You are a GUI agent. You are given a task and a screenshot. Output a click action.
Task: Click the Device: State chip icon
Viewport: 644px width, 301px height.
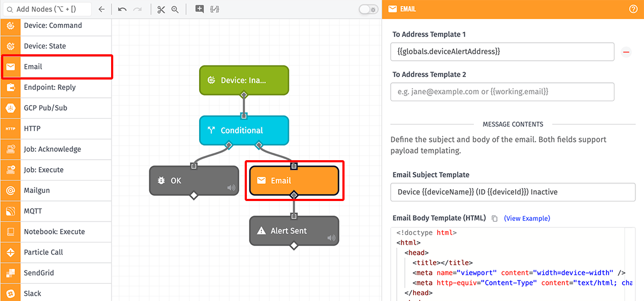(x=10, y=46)
